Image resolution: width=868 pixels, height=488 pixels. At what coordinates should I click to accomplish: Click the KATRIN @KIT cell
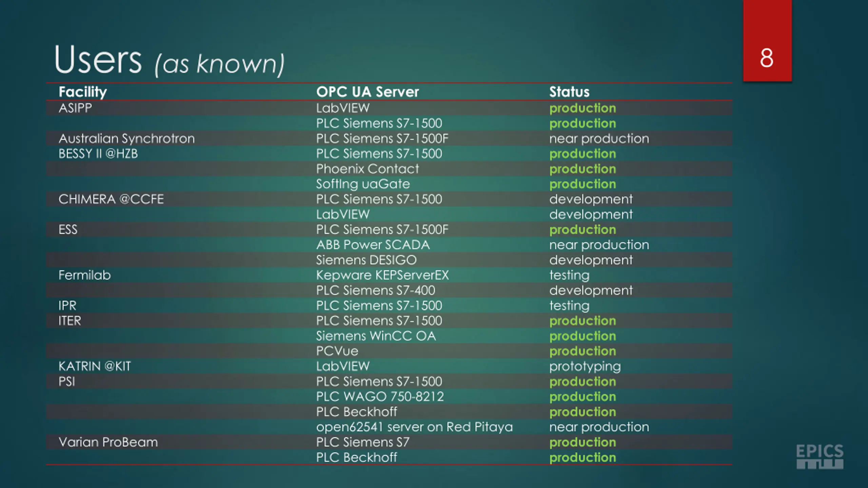(95, 366)
